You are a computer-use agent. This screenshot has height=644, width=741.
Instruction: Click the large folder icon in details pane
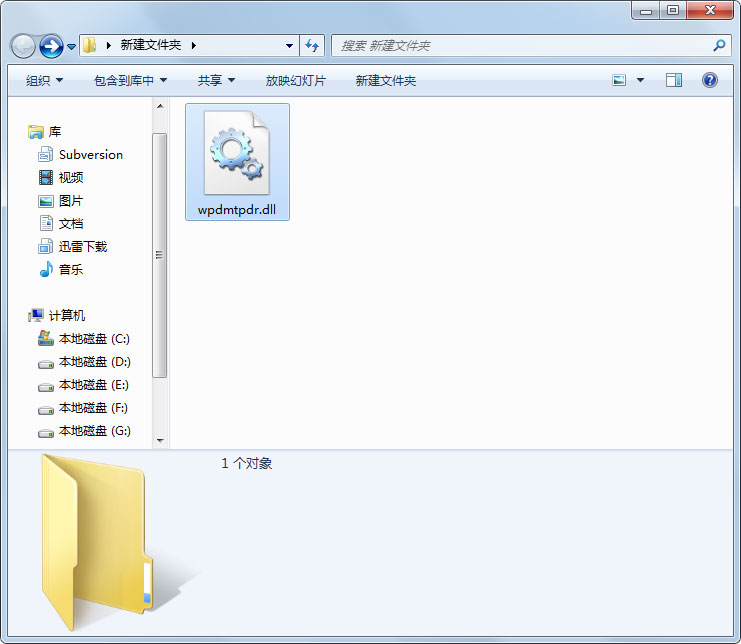coord(98,541)
